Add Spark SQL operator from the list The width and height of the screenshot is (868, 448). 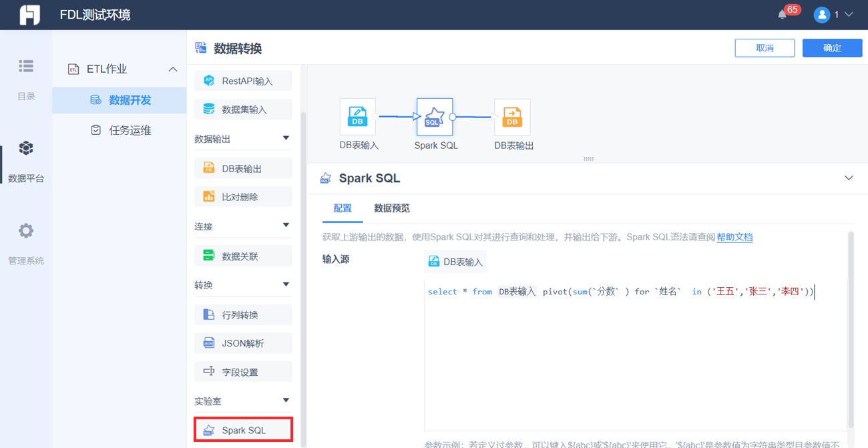click(x=243, y=431)
